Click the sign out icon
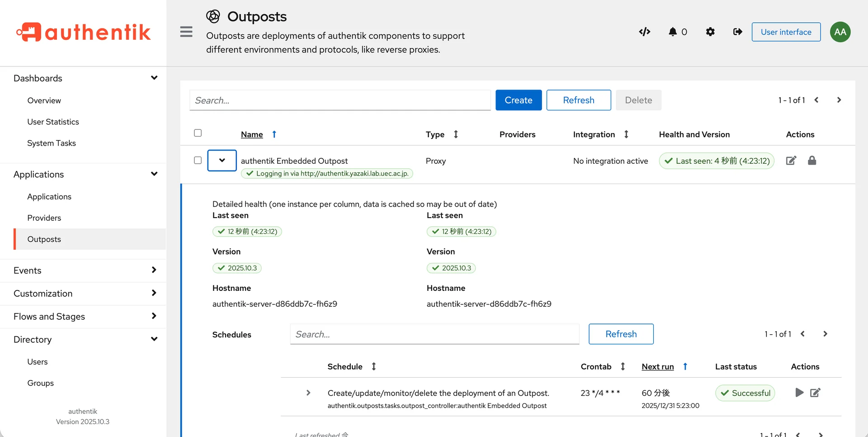The image size is (868, 437). (x=737, y=32)
